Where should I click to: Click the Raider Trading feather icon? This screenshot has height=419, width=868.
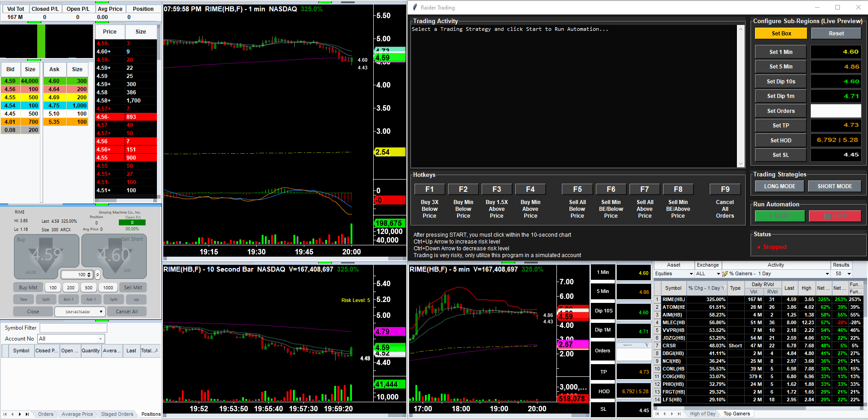414,7
